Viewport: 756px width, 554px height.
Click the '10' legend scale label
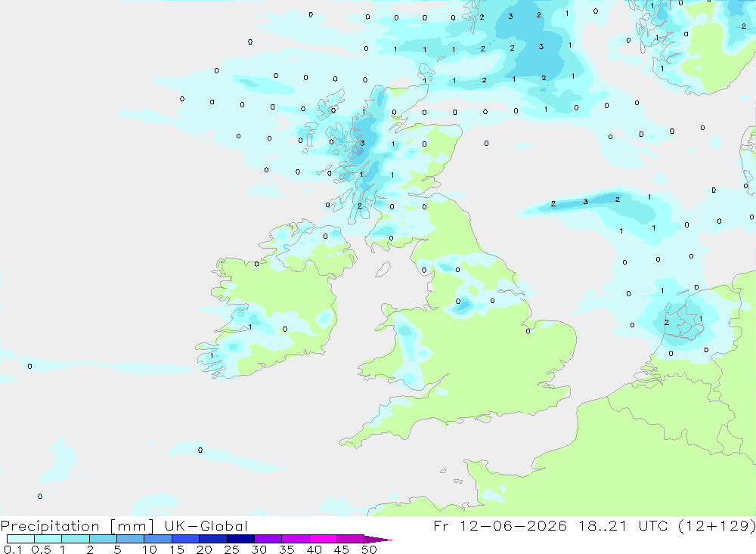pos(150,549)
